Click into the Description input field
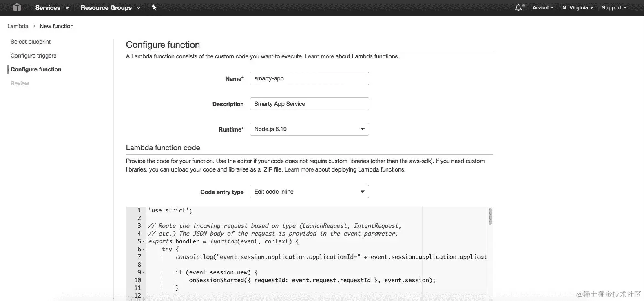 [x=309, y=104]
